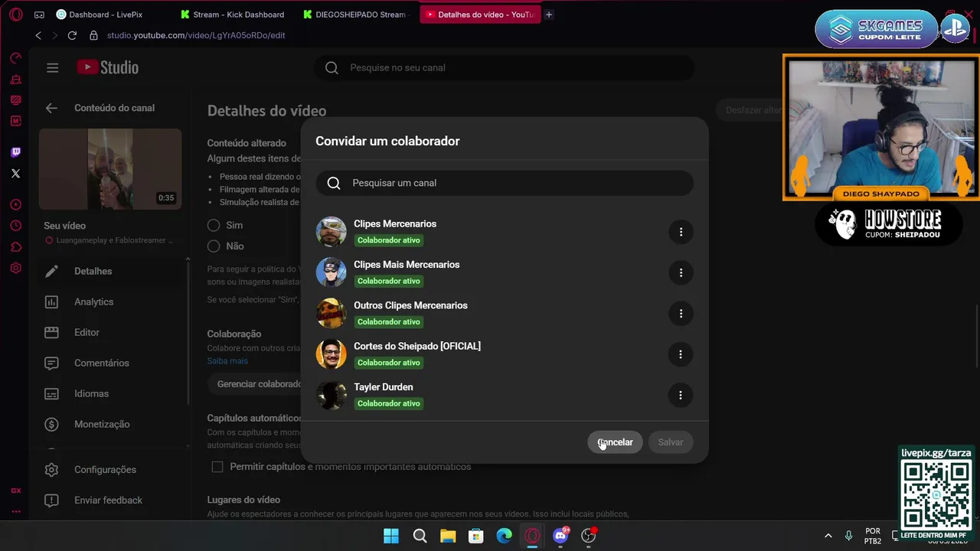Click the taskbar microphone tray icon
Viewport: 980px width, 551px height.
(848, 536)
